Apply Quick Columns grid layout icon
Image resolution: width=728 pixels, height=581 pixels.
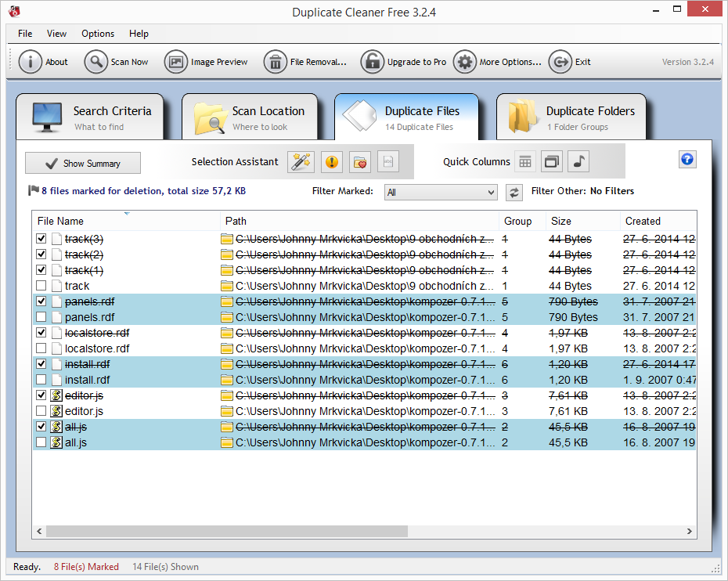pos(525,162)
